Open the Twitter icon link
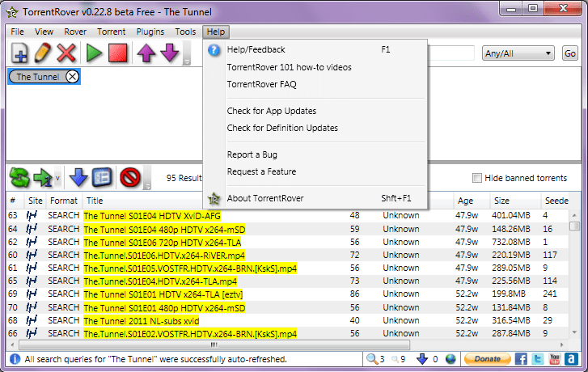 click(538, 359)
